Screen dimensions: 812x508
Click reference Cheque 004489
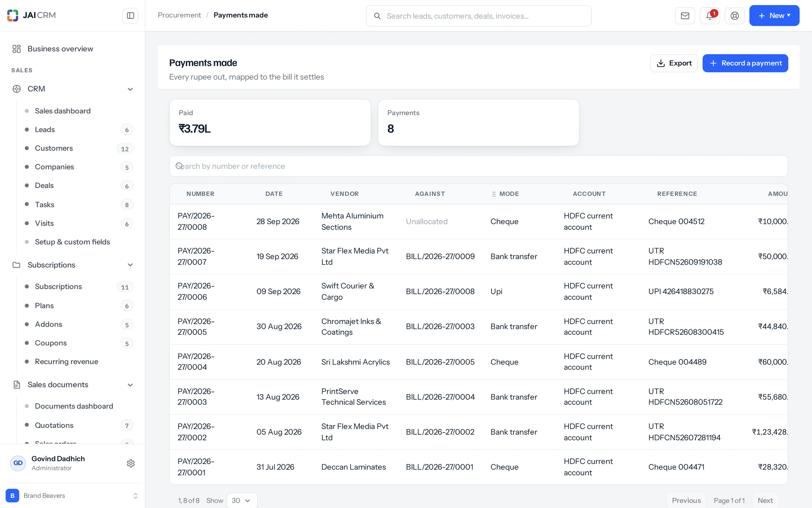pos(678,362)
